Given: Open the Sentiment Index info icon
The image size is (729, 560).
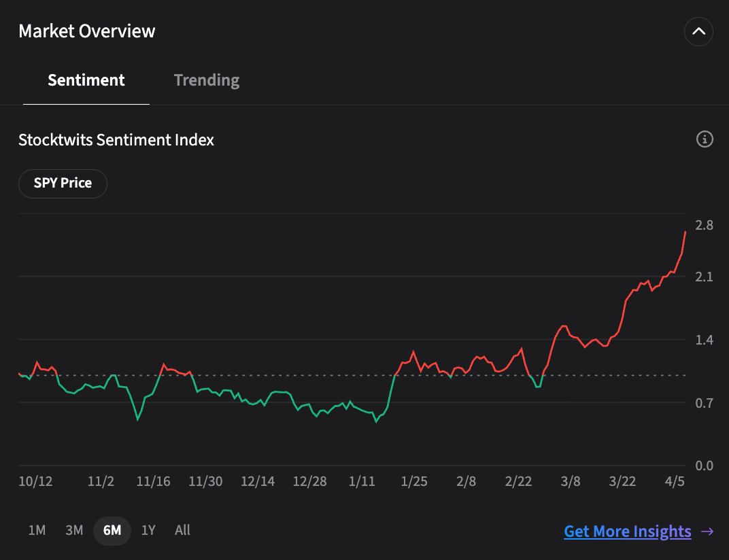Looking at the screenshot, I should [x=705, y=139].
